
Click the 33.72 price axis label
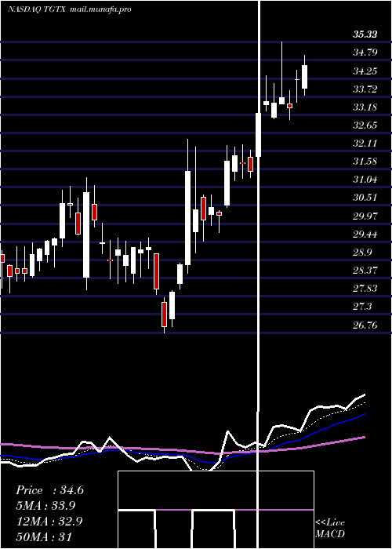click(365, 89)
